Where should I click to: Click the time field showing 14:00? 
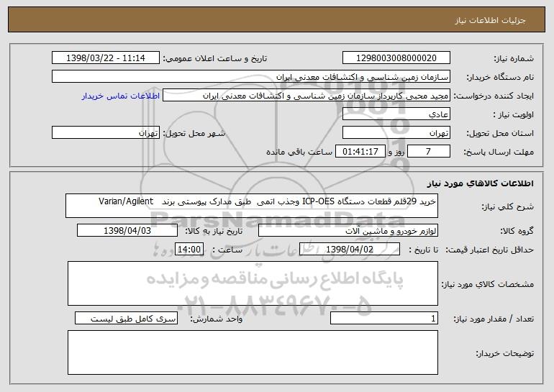pyautogui.click(x=189, y=250)
